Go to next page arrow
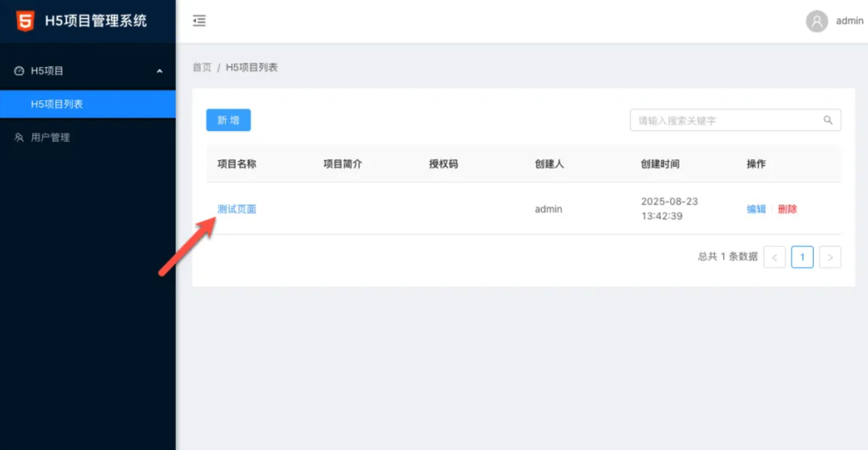The width and height of the screenshot is (868, 450). coord(830,257)
